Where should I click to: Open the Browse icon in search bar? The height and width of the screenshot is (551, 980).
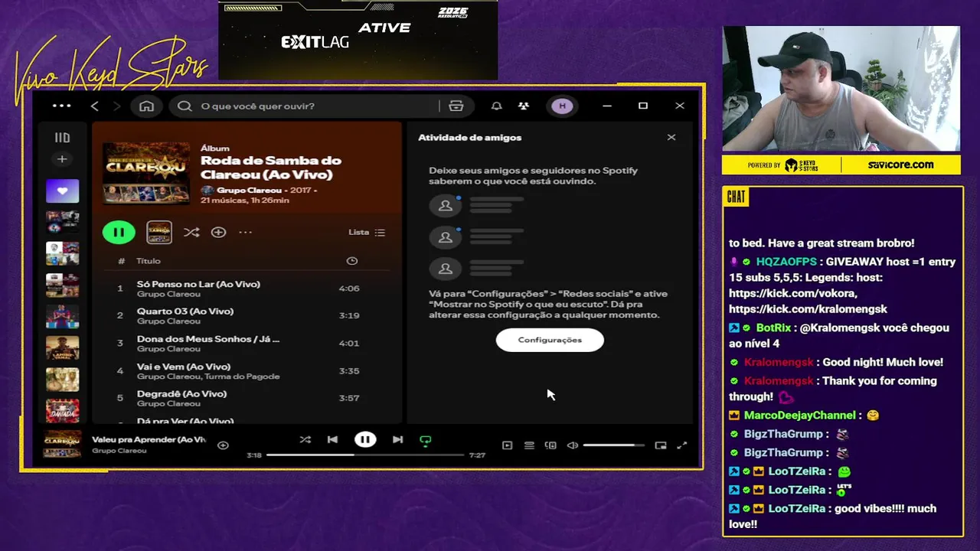coord(456,106)
